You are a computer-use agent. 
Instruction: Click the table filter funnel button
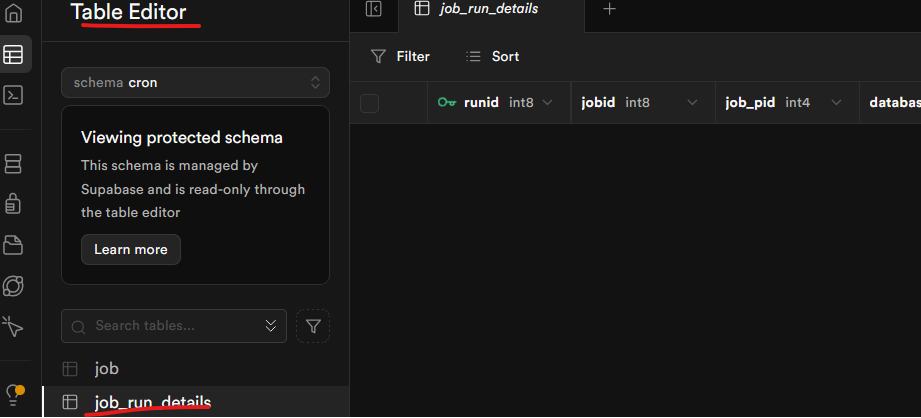click(x=314, y=326)
